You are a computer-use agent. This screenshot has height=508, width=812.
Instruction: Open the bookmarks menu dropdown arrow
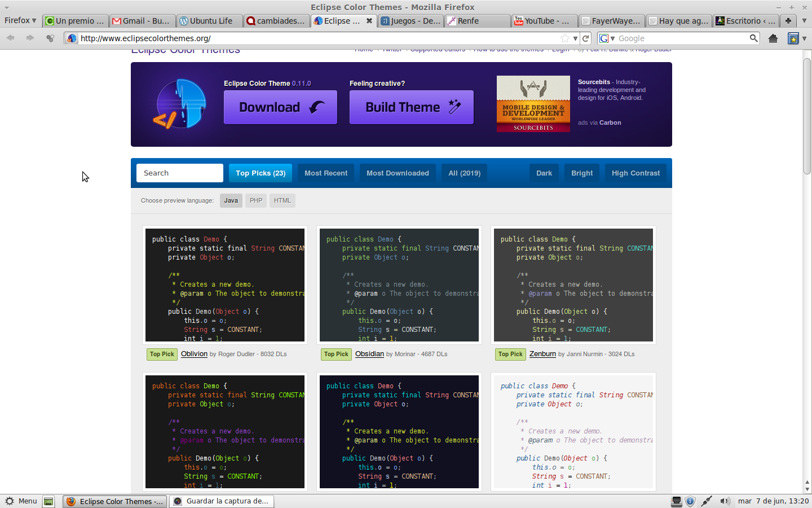click(x=805, y=38)
